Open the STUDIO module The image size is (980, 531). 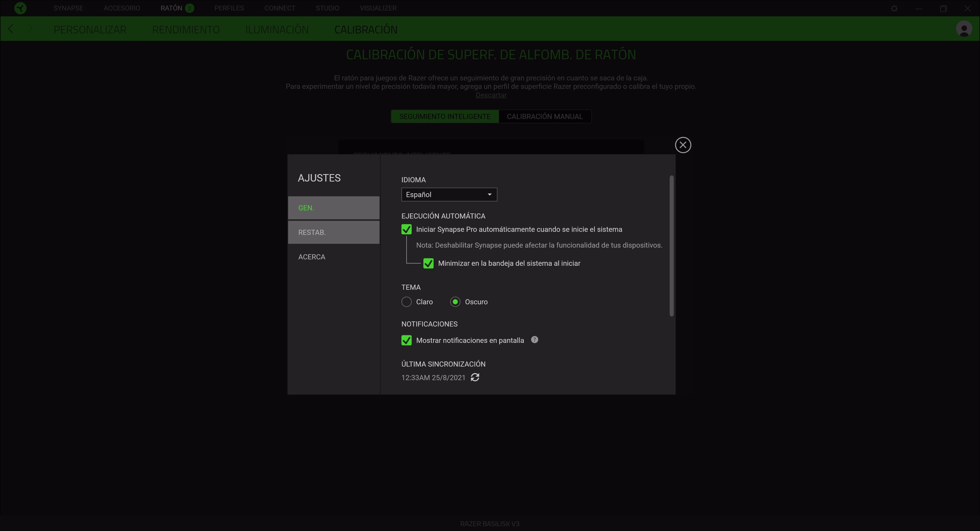327,8
